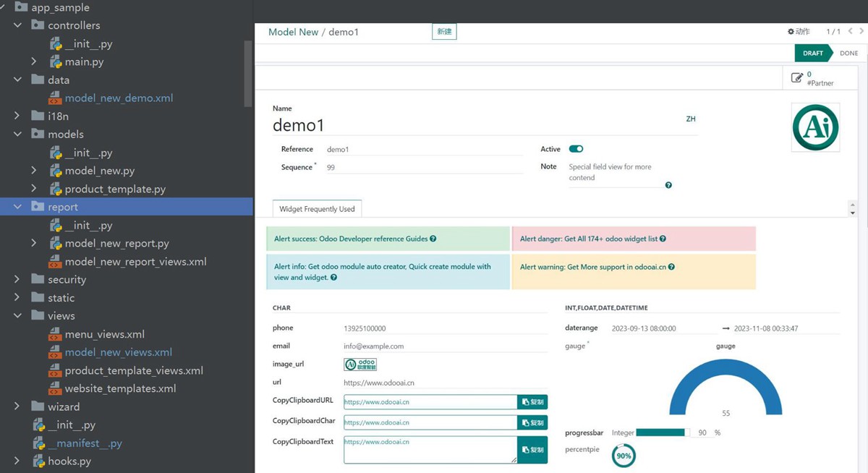Collapse the controllers folder
Image resolution: width=868 pixels, height=473 pixels.
[x=17, y=25]
